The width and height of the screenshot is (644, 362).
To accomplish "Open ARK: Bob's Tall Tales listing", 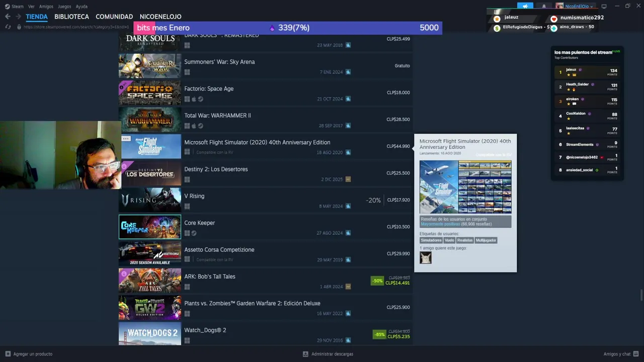I will pos(265,281).
